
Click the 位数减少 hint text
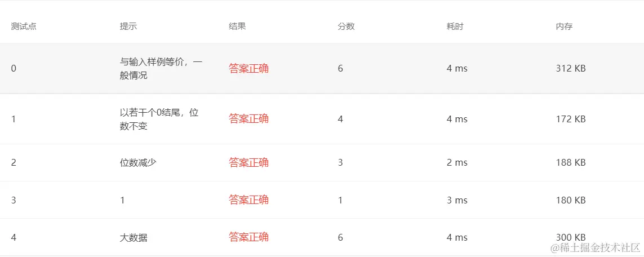(x=137, y=162)
